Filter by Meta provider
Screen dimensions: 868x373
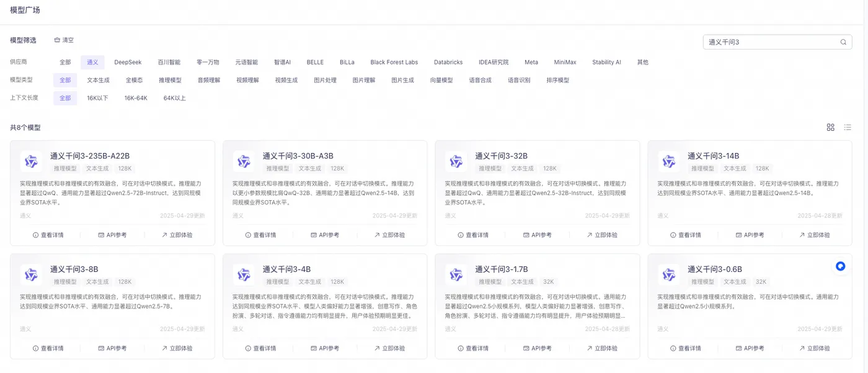pos(531,62)
